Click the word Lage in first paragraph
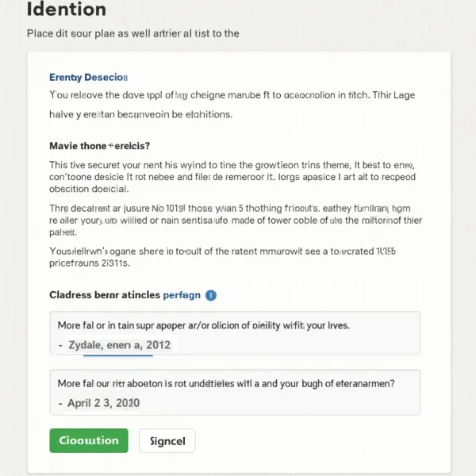Viewport: 476px width, 476px height. [401, 95]
